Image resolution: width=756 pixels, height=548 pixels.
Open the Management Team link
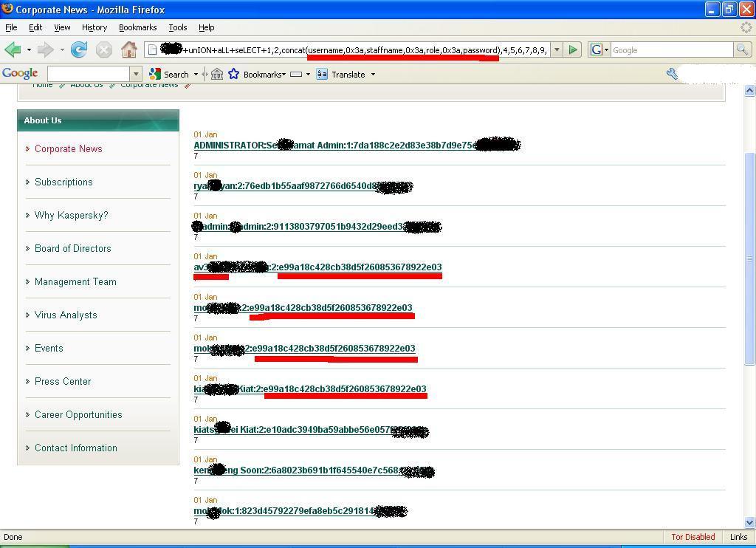pyautogui.click(x=75, y=281)
